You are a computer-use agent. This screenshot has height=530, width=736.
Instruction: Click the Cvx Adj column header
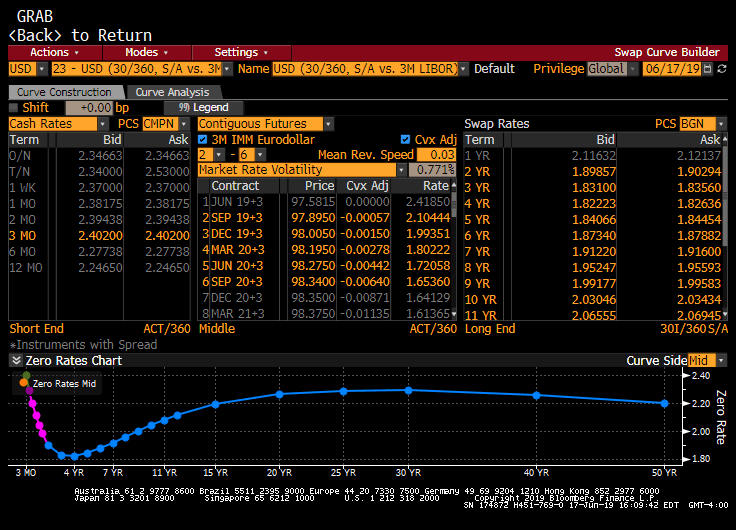pyautogui.click(x=367, y=186)
